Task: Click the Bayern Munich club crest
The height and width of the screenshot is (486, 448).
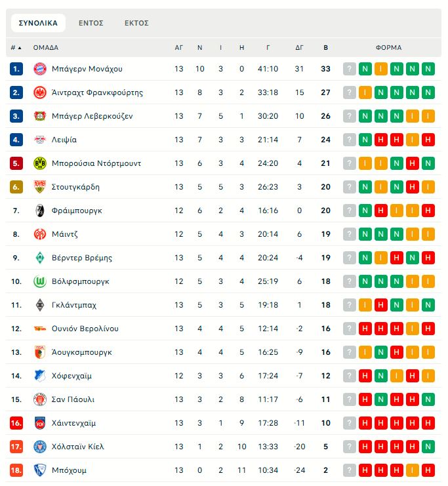Action: pyautogui.click(x=40, y=69)
